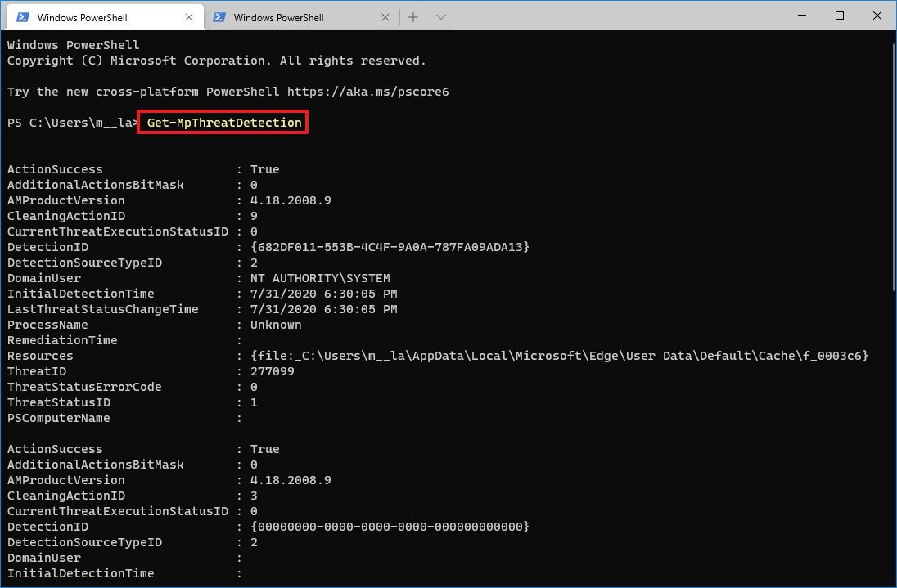Maximize the Windows Terminal window
The image size is (897, 588).
tap(839, 16)
